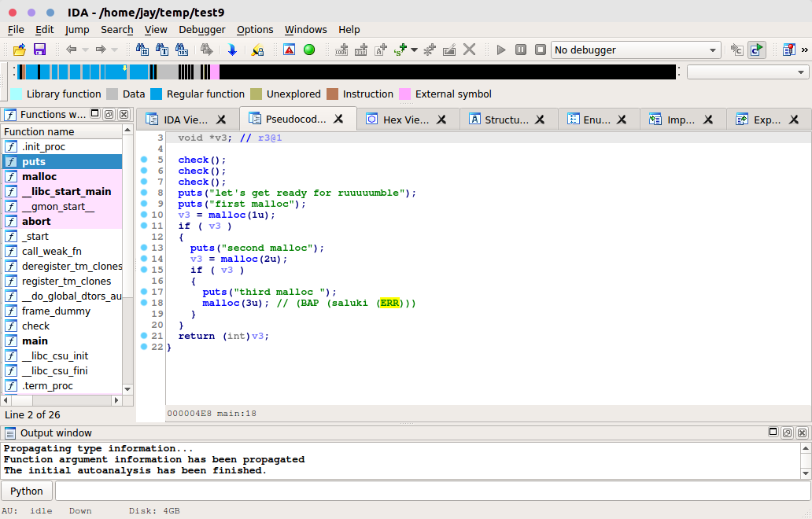Expand the toolbar overflow chevron
Viewport: 812px width, 519px height.
pos(804,50)
